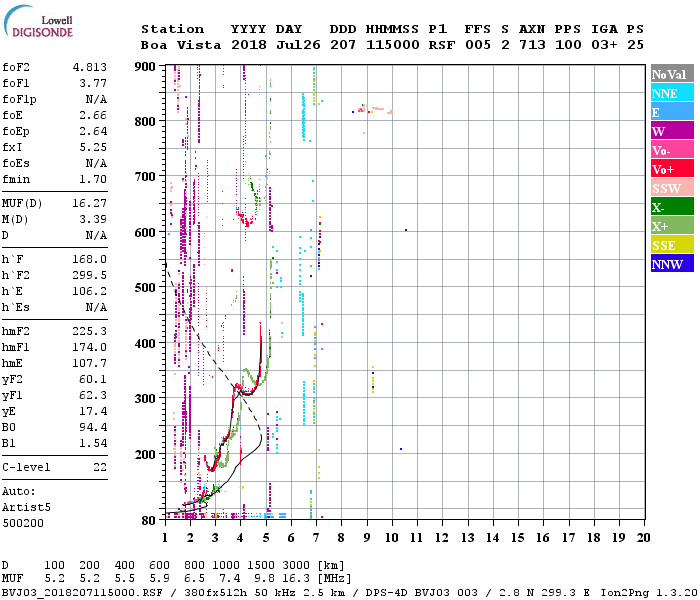
Task: Click the foF2 value 4.813
Action: click(x=90, y=67)
